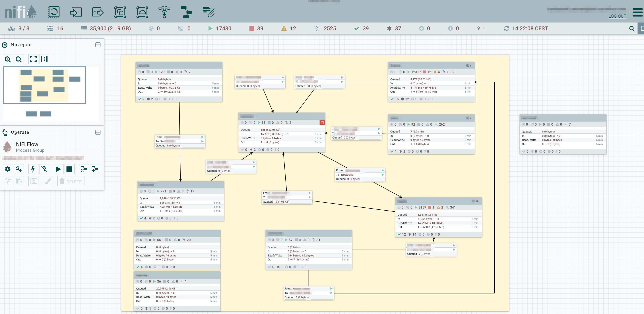Click the disabled count 2525 status
Viewport: 644px width, 314px height.
point(325,28)
